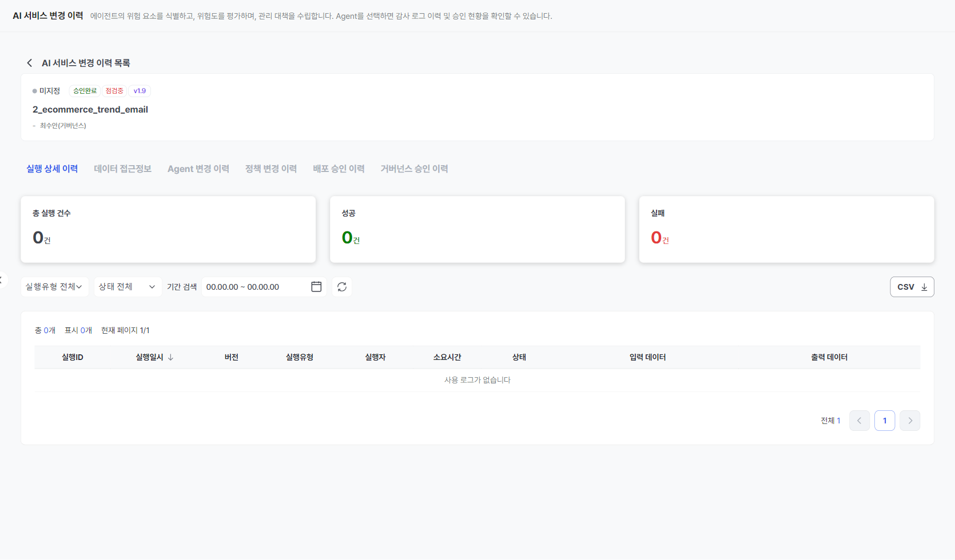This screenshot has height=560, width=955.
Task: Click the 소요시간 column header
Action: (x=447, y=357)
